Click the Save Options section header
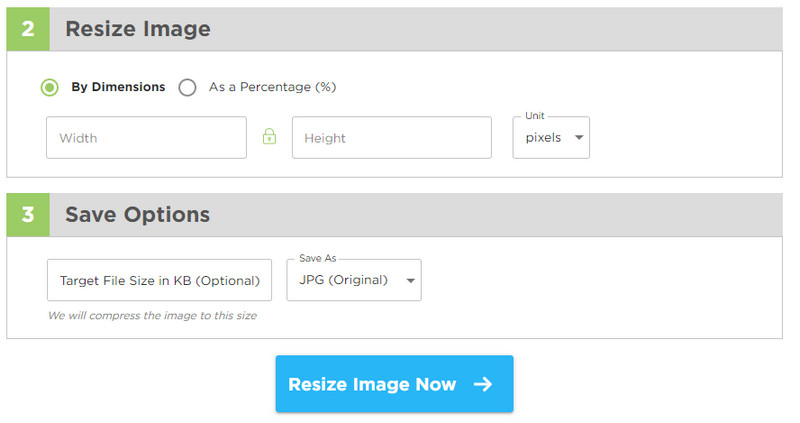This screenshot has height=423, width=800. (394, 215)
